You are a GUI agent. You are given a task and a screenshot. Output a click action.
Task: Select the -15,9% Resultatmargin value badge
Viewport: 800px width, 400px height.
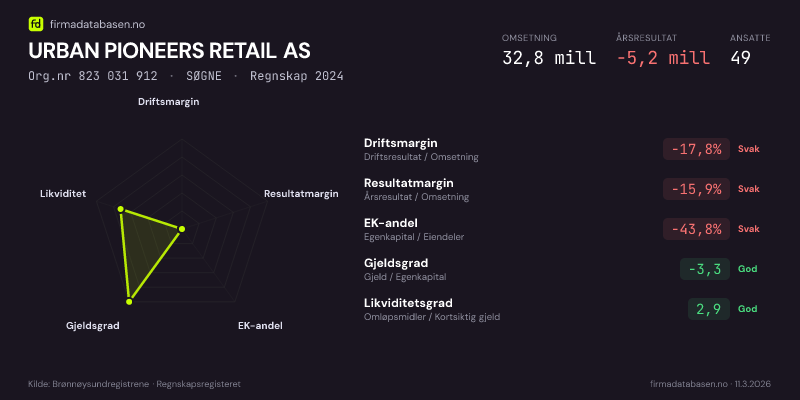696,189
